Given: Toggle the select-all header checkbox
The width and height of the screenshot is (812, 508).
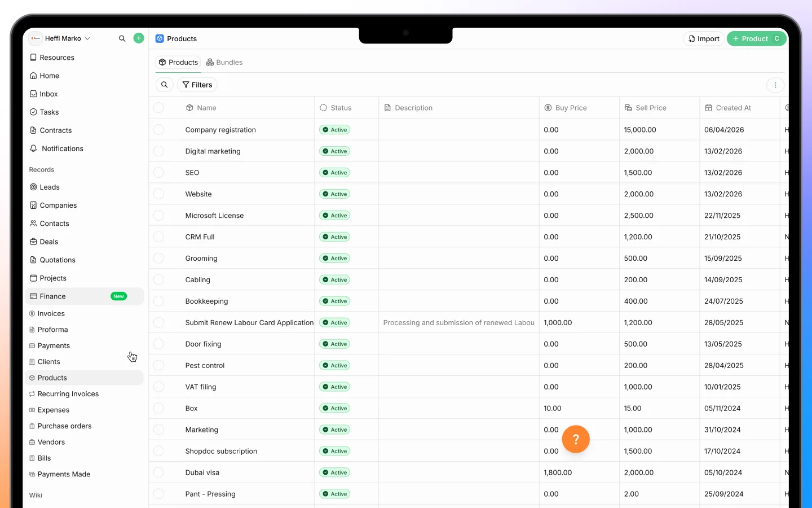Looking at the screenshot, I should [x=158, y=108].
